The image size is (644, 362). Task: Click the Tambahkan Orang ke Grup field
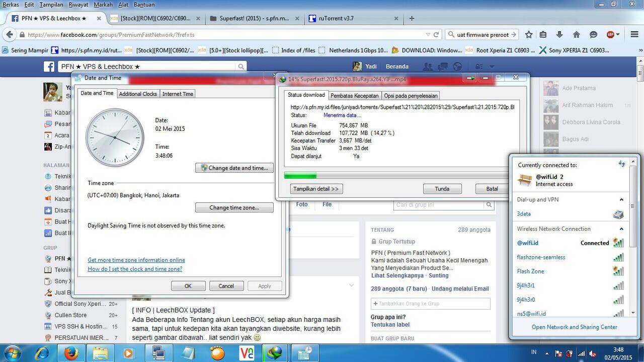click(x=430, y=304)
